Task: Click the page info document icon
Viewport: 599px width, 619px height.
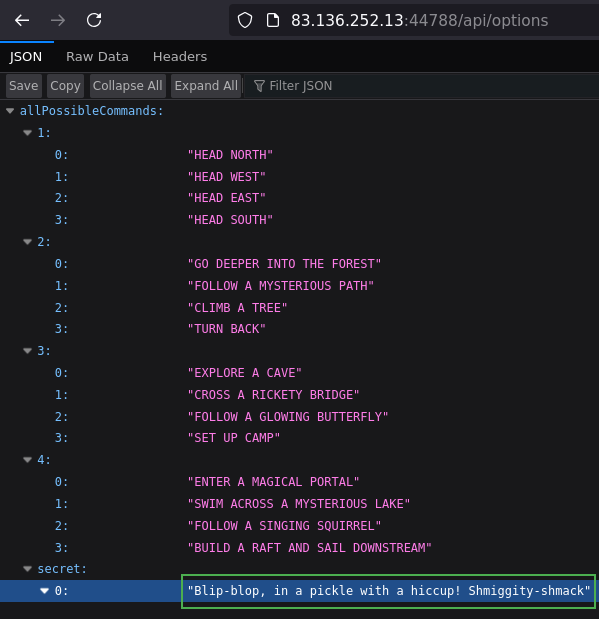Action: pos(272,20)
